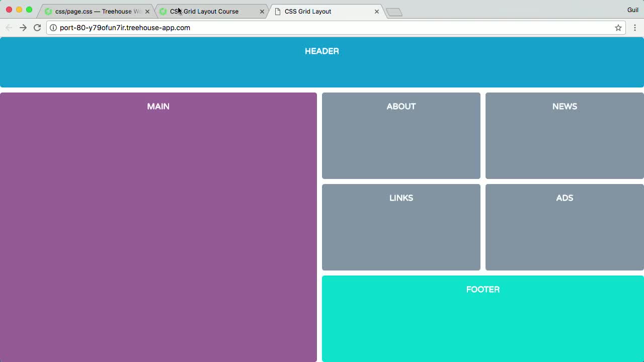This screenshot has height=362, width=644.
Task: Click the teal FOOTER section
Action: [482, 318]
